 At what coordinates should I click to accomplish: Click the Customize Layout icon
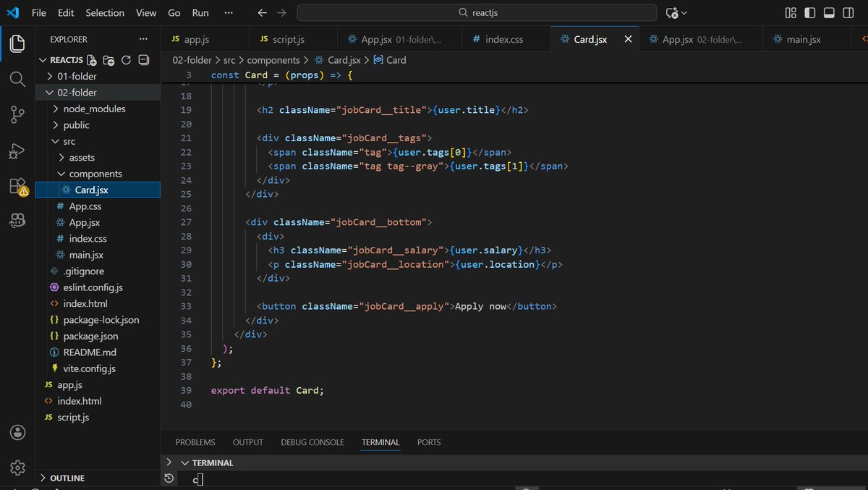click(x=791, y=13)
